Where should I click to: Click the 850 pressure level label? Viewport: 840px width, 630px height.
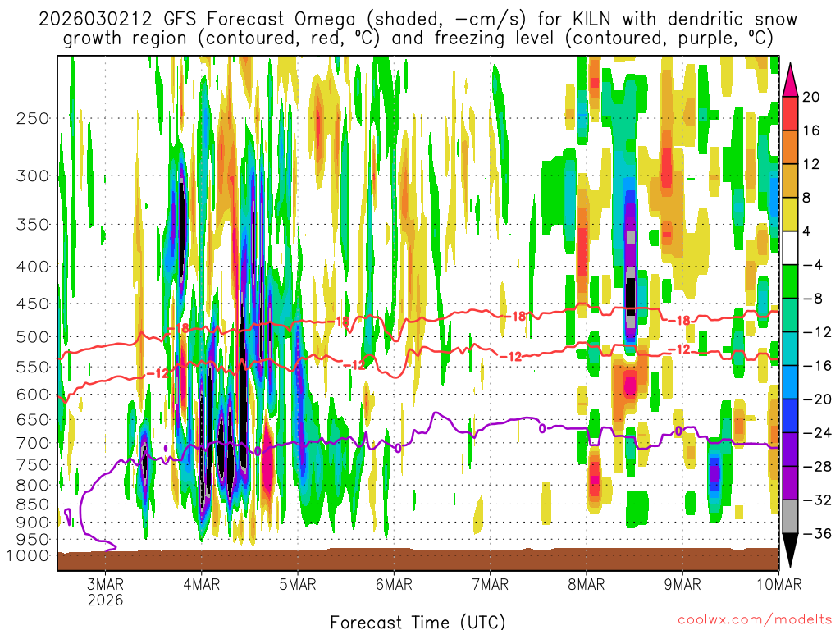point(33,504)
